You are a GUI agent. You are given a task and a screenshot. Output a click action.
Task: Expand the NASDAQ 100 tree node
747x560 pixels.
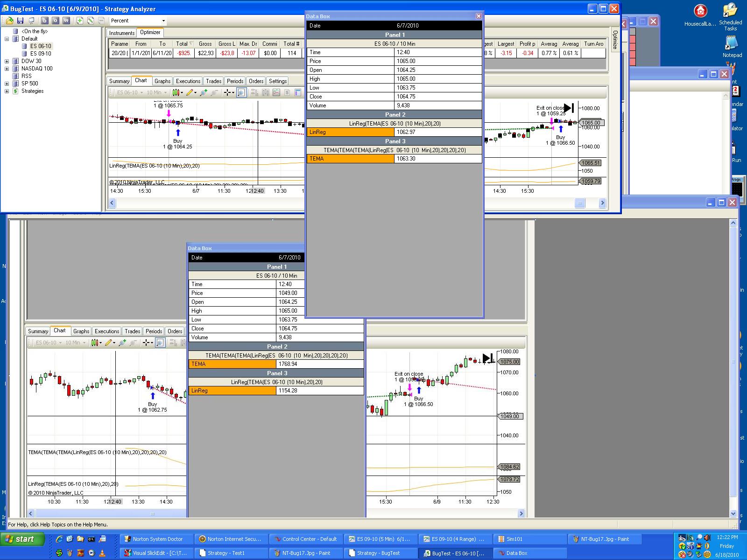pyautogui.click(x=7, y=69)
